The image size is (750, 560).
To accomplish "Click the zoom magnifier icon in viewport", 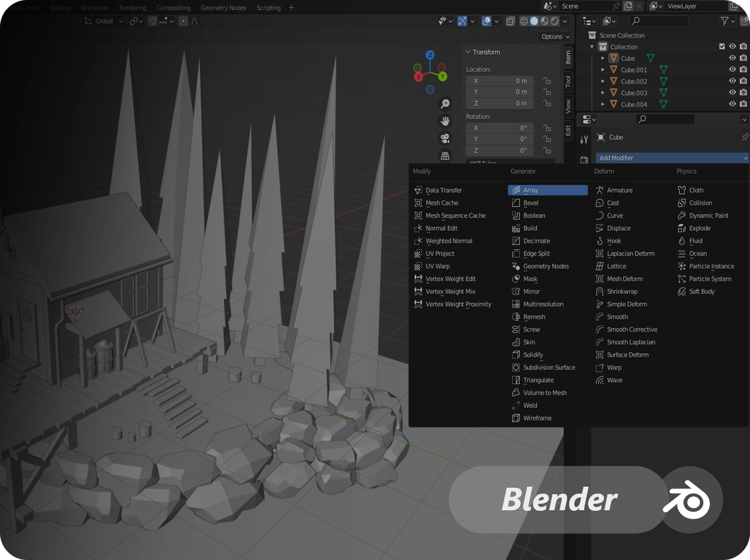I will pyautogui.click(x=445, y=104).
